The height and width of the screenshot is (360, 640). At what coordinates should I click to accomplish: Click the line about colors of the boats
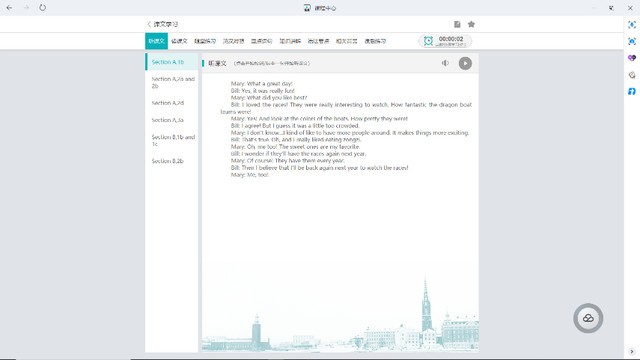(x=319, y=119)
